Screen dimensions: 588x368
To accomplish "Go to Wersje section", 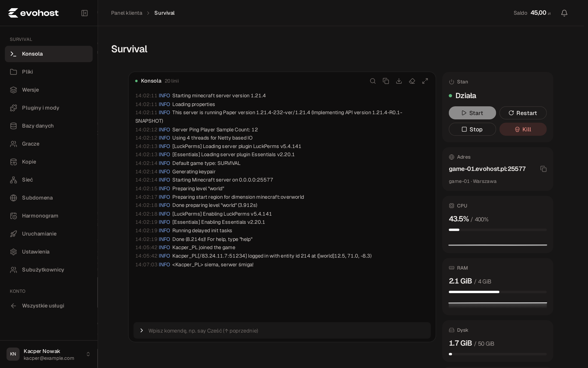I will (x=49, y=90).
